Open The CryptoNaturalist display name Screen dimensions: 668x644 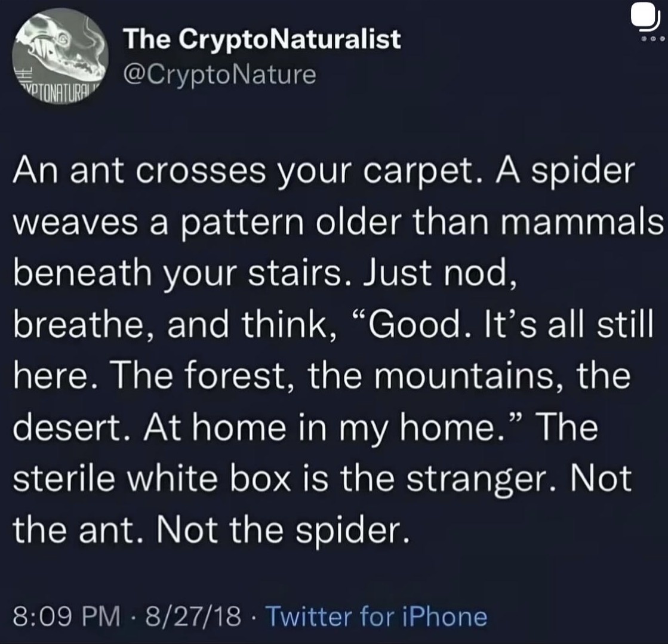(262, 39)
